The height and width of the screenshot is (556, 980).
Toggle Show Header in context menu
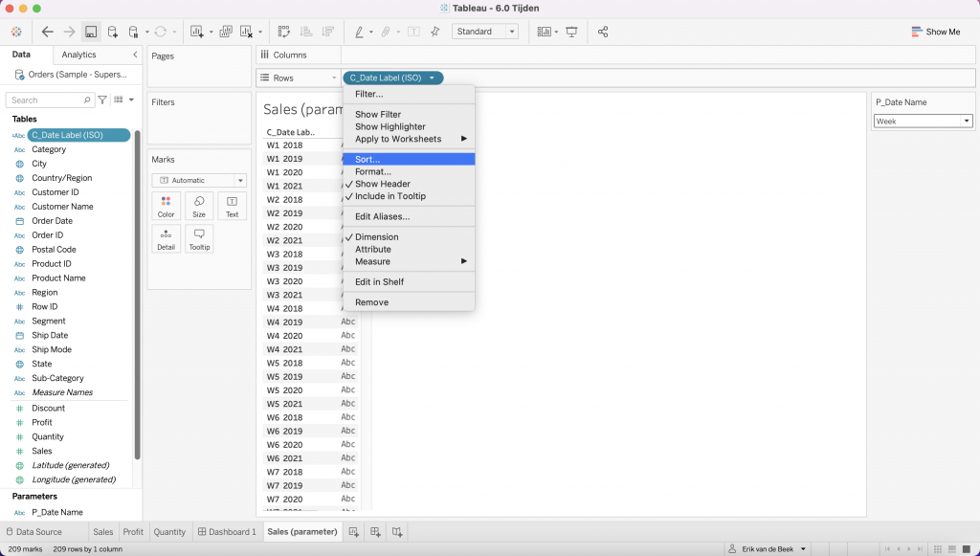[382, 184]
